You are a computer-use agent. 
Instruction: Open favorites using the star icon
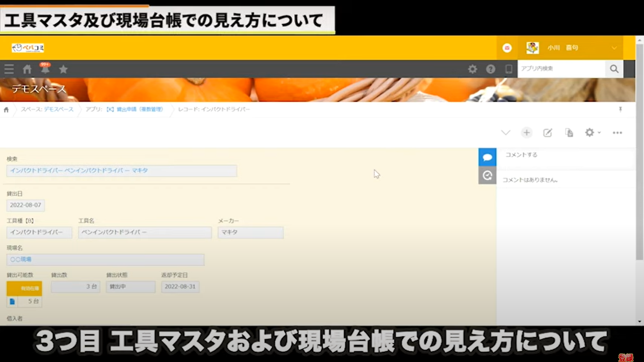[63, 69]
